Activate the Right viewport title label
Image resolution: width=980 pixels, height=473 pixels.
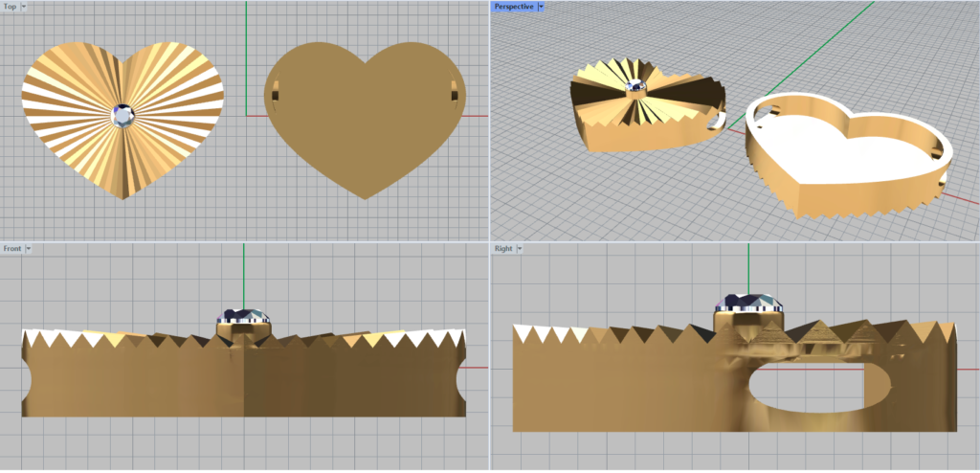pyautogui.click(x=503, y=248)
